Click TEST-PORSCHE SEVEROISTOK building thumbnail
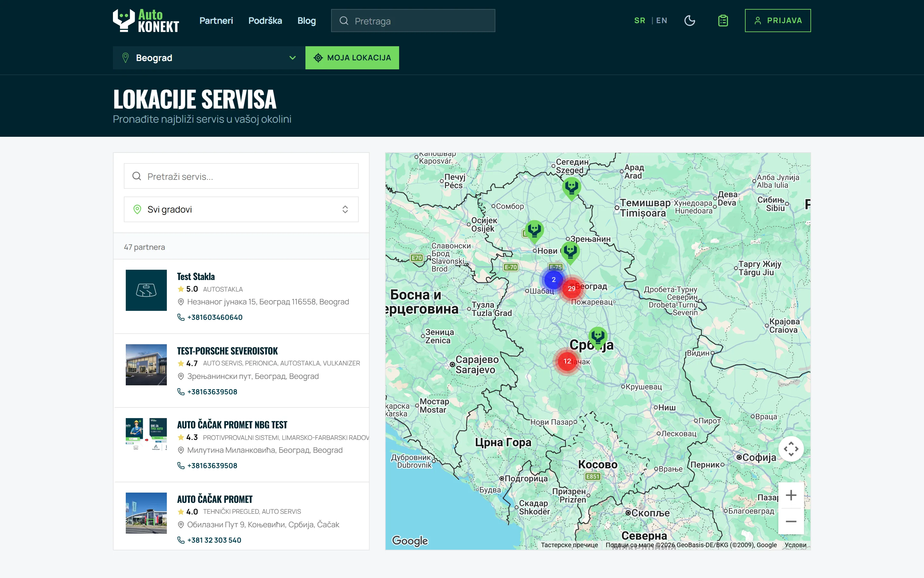This screenshot has height=578, width=924. [146, 365]
